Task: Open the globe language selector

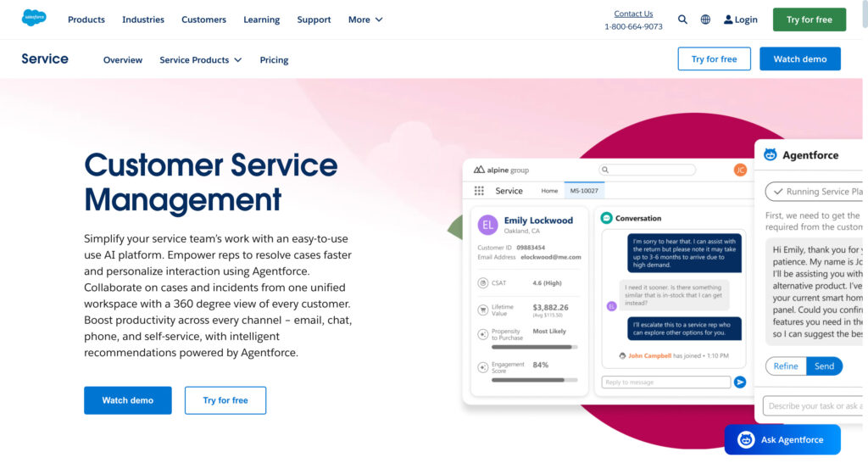Action: 705,20
